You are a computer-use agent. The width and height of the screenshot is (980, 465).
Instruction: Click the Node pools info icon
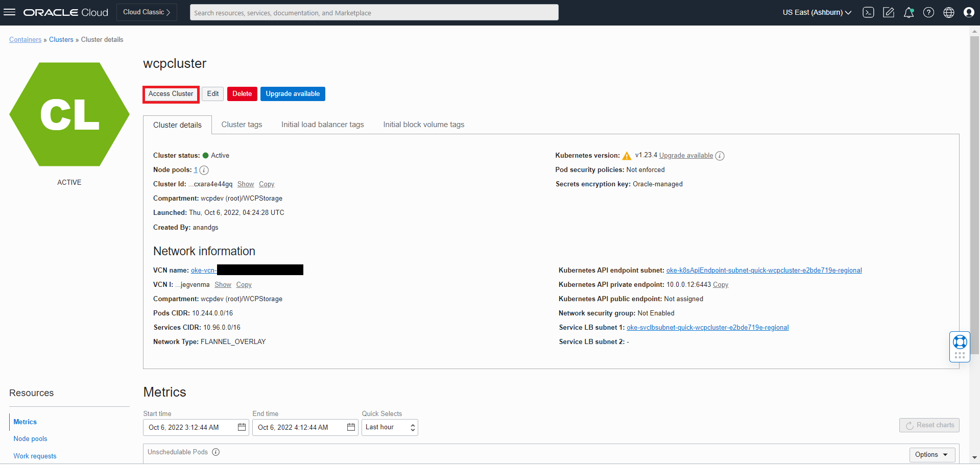coord(204,170)
